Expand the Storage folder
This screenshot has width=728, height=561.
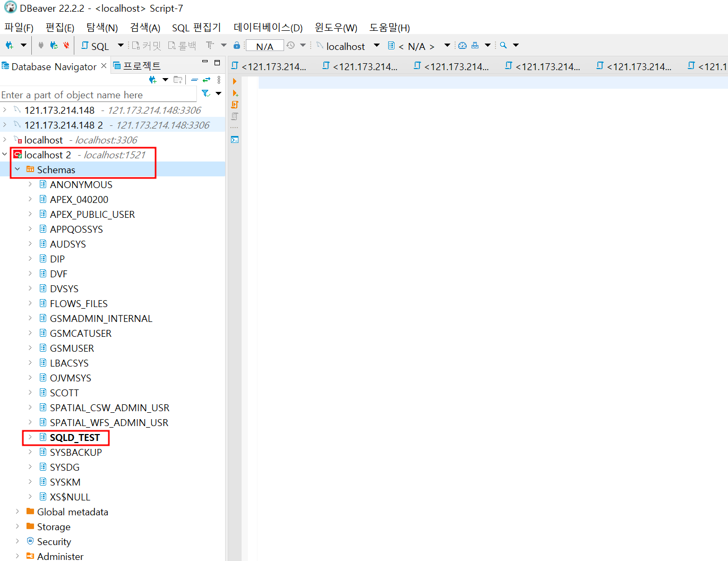[18, 526]
